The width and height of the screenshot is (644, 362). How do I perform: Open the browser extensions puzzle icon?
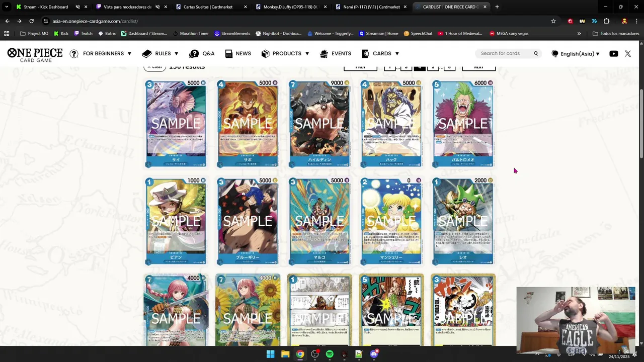(x=606, y=21)
